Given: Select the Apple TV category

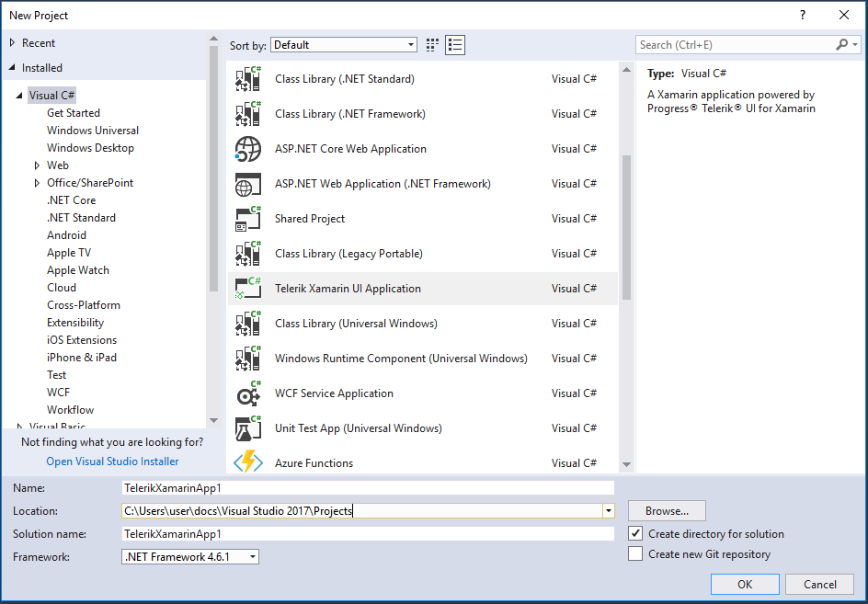Looking at the screenshot, I should click(x=69, y=253).
